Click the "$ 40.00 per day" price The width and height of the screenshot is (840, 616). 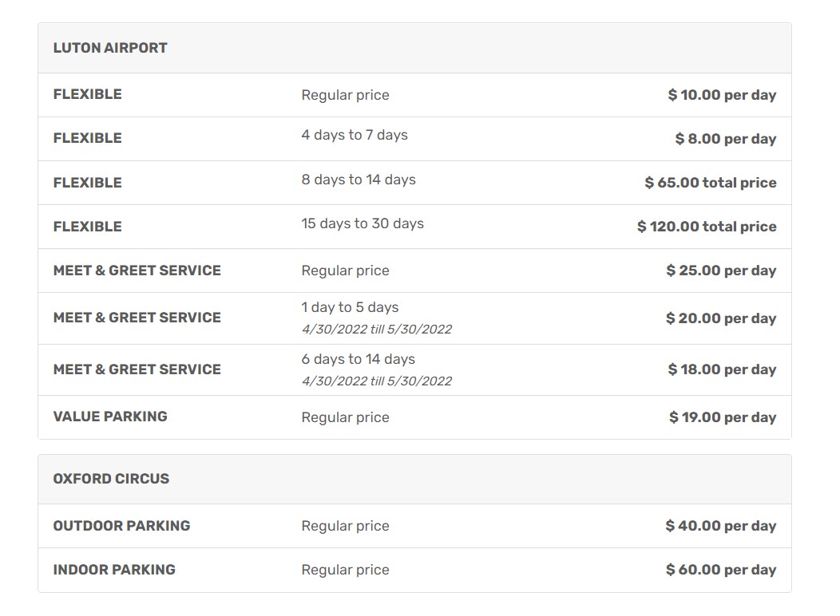pyautogui.click(x=720, y=526)
